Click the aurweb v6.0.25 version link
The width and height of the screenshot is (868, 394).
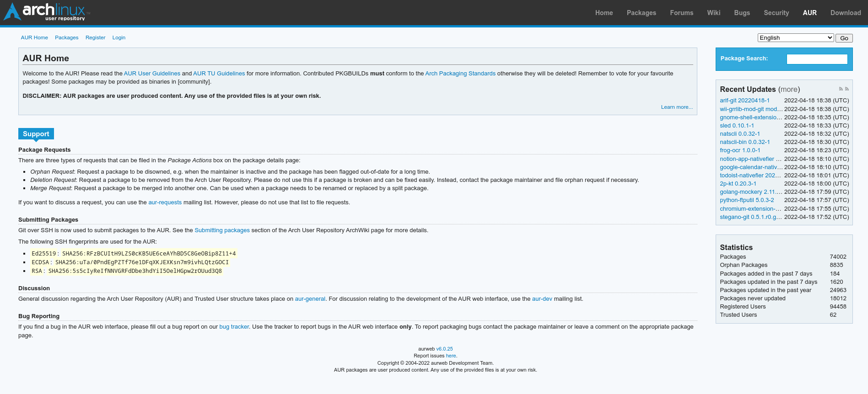[x=444, y=349]
